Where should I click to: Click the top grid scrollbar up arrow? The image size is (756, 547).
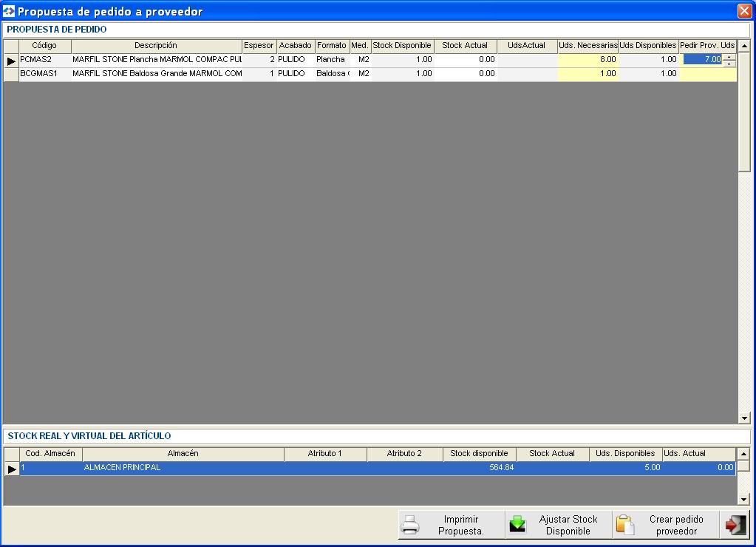pyautogui.click(x=744, y=46)
